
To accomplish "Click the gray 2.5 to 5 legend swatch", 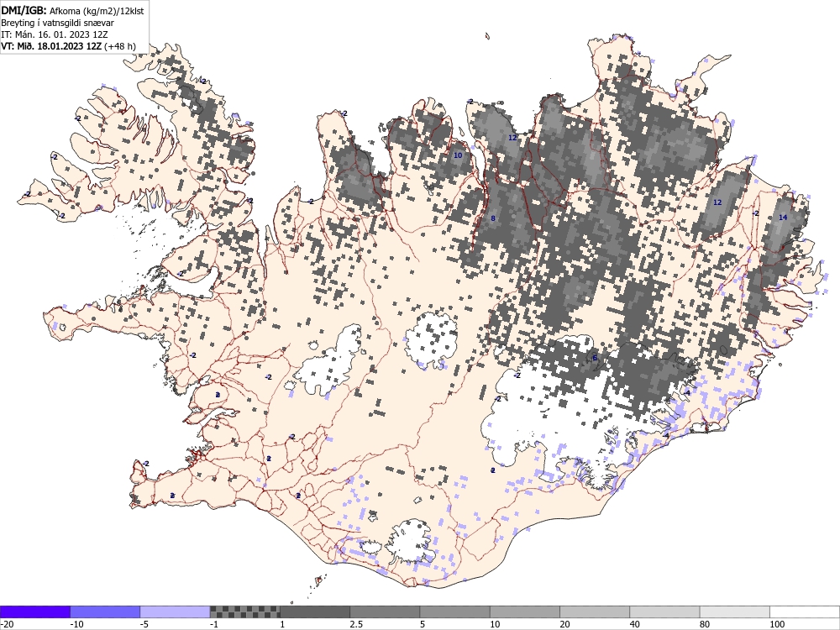I will 385,612.
